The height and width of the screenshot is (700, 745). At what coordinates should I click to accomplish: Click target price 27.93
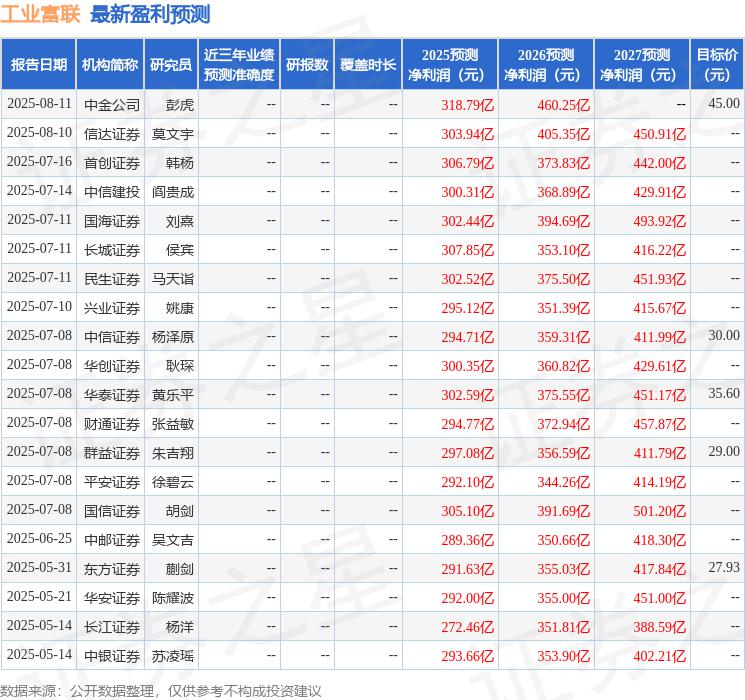click(724, 567)
